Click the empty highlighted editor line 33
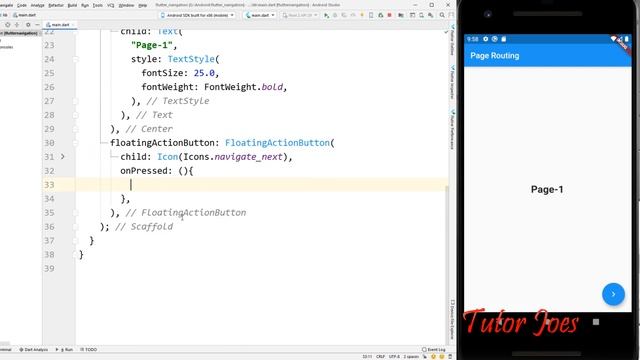640x360 pixels. (261, 185)
